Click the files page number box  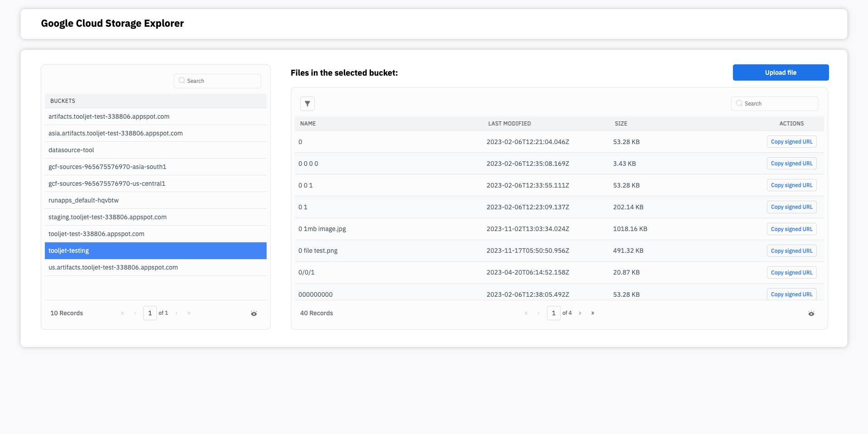[553, 313]
